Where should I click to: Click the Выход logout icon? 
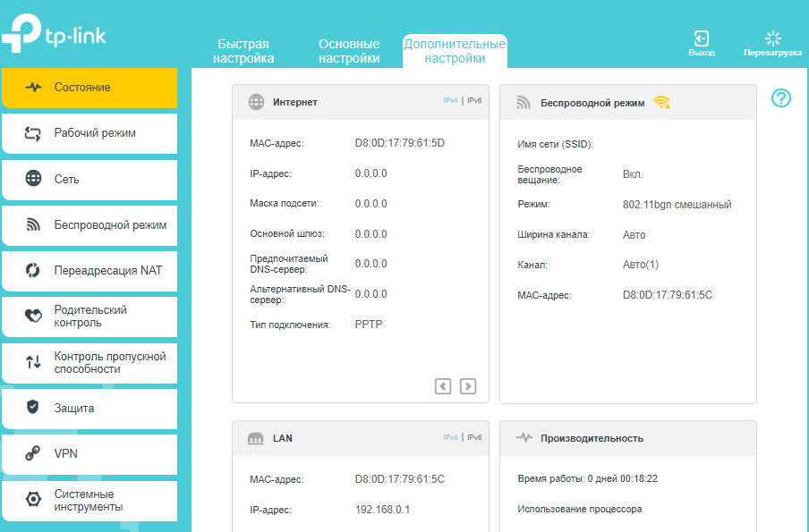tap(702, 38)
